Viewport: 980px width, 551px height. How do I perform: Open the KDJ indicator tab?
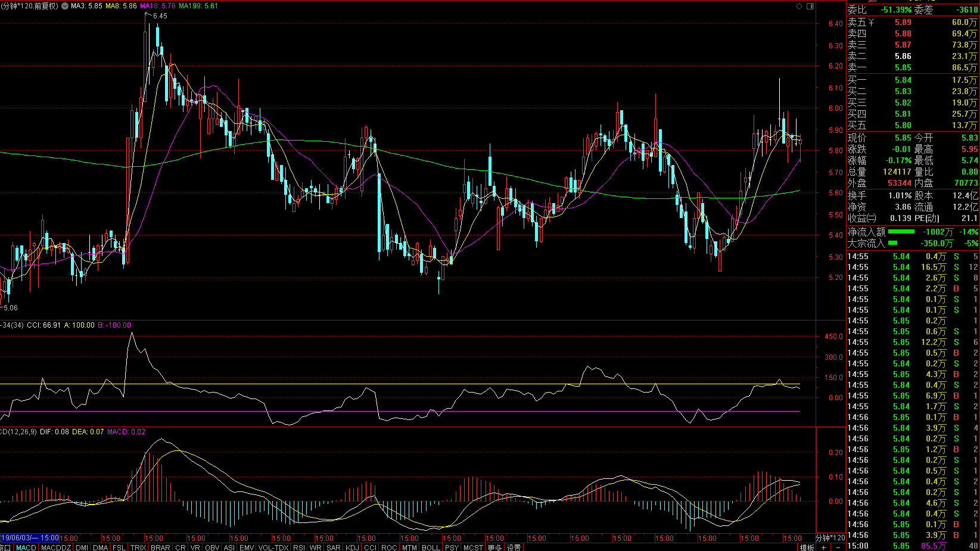coord(353,547)
